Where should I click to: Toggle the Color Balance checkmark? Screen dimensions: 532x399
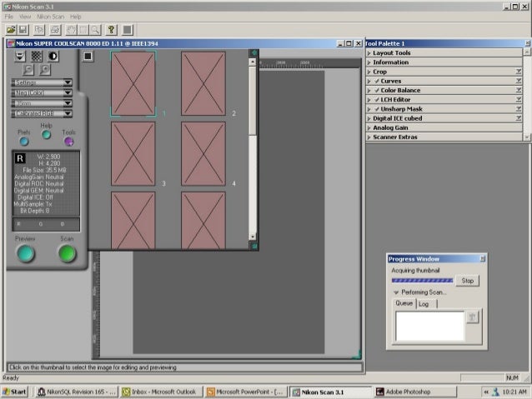[x=377, y=91]
